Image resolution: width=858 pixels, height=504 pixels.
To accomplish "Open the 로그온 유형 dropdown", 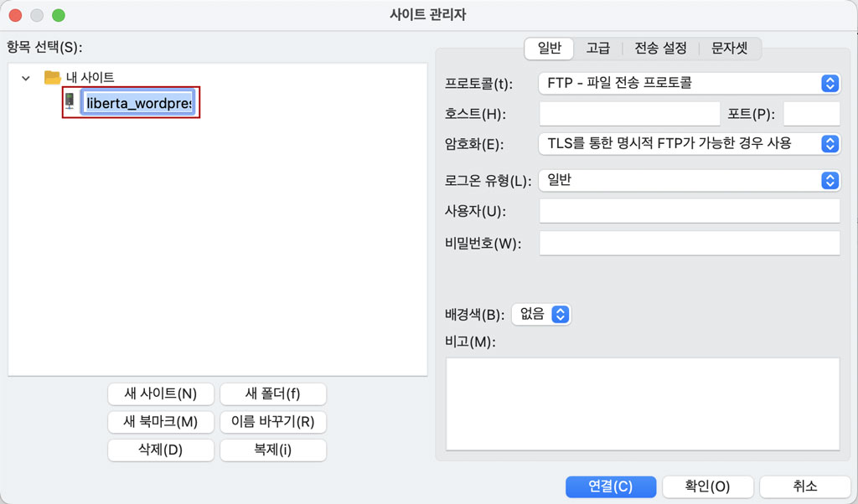I will 688,180.
